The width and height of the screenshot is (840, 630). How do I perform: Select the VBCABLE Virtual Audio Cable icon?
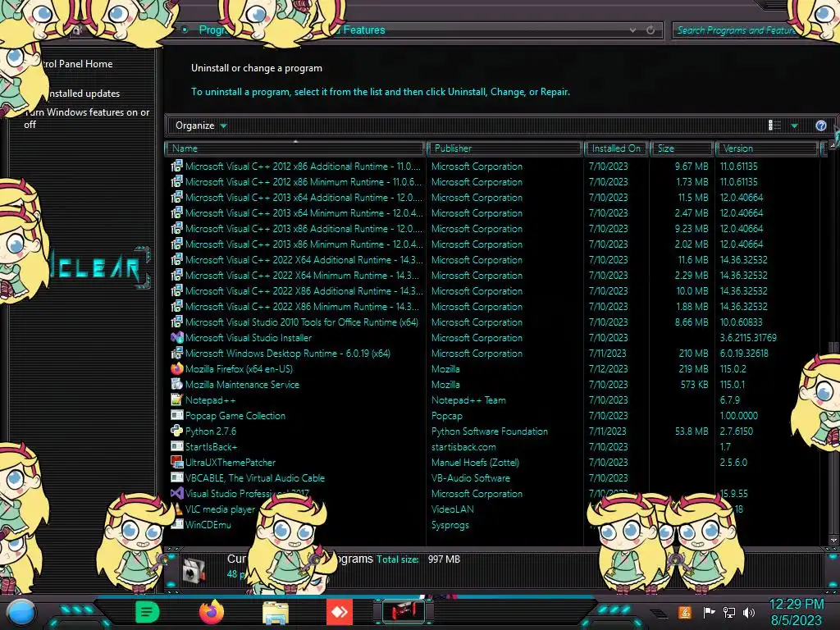177,477
